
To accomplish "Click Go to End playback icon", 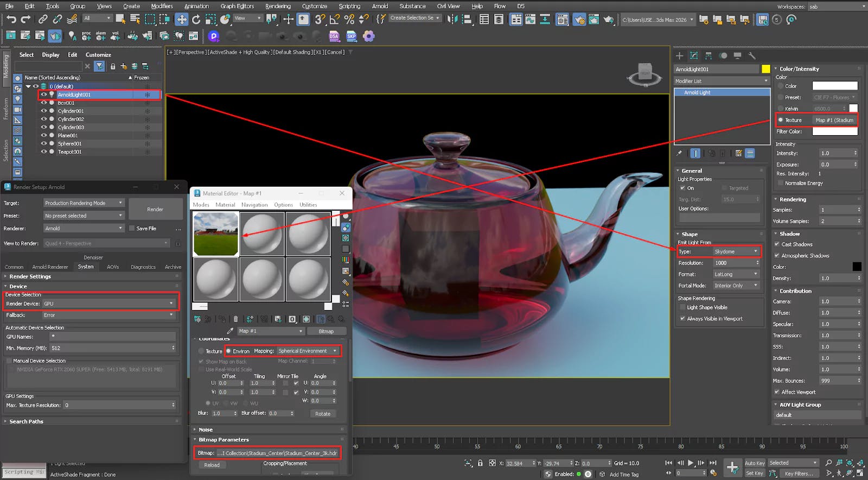I will pos(713,463).
